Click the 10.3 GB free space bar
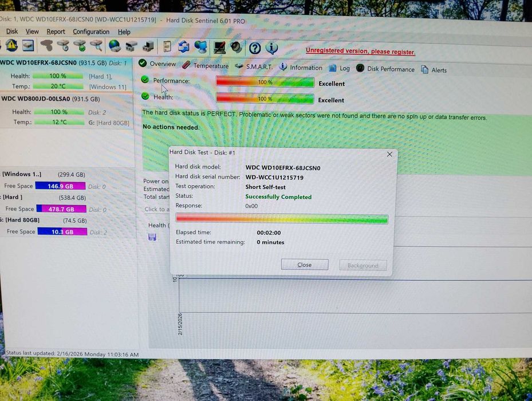Viewport: 532px width, 401px height. coord(62,231)
